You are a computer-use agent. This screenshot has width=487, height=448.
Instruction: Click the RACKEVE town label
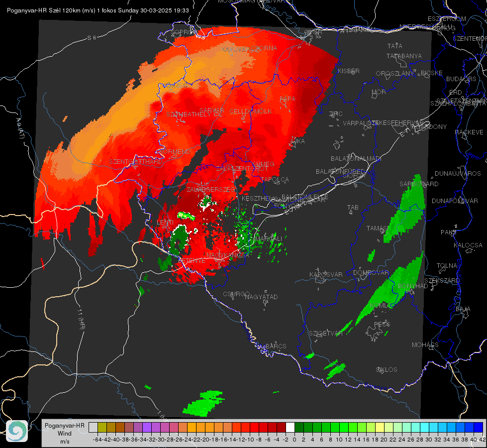click(469, 132)
